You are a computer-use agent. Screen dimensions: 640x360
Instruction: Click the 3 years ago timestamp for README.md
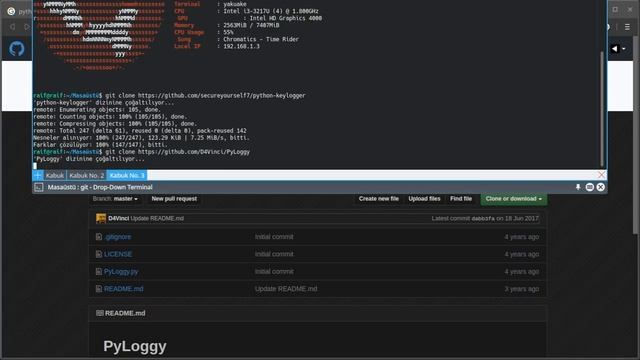522,289
